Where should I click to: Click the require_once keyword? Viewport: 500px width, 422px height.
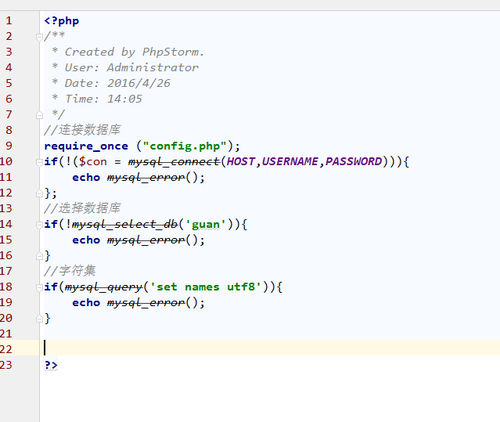pyautogui.click(x=86, y=146)
